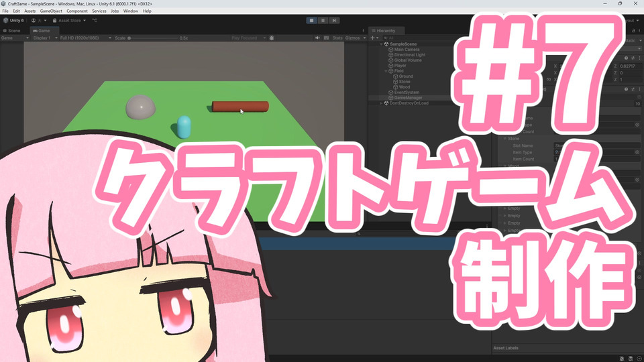Select GameManager in the Hierarchy
The image size is (644, 362).
coord(408,98)
